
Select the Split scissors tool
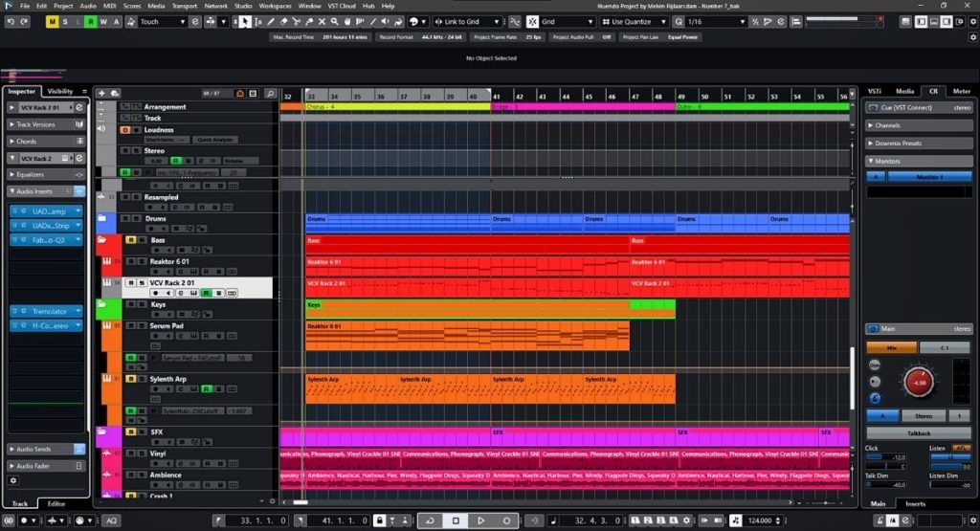pos(297,22)
